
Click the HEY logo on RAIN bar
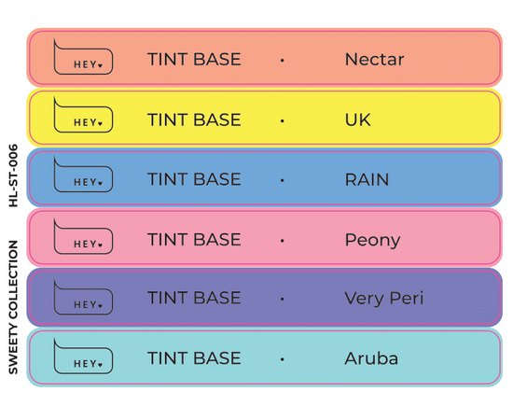tap(83, 175)
